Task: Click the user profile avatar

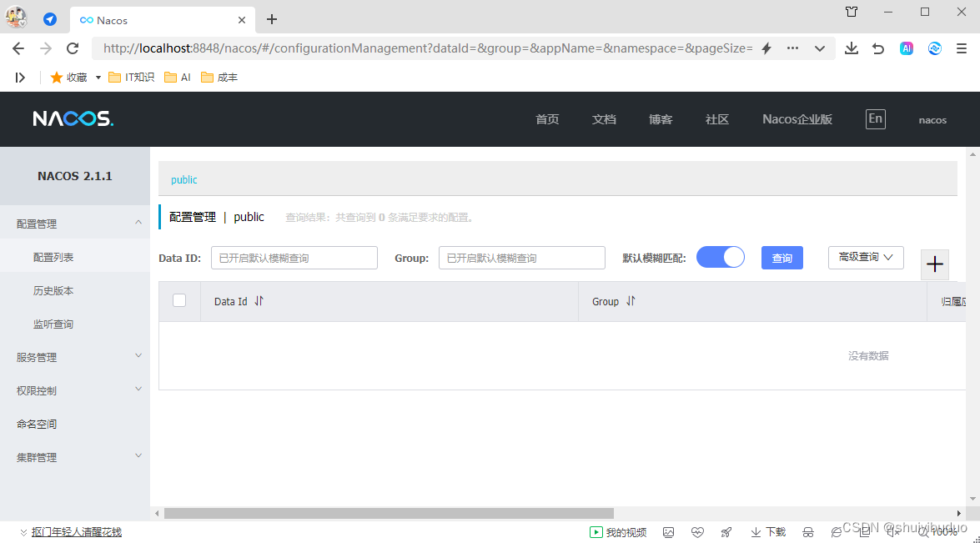Action: [x=16, y=17]
